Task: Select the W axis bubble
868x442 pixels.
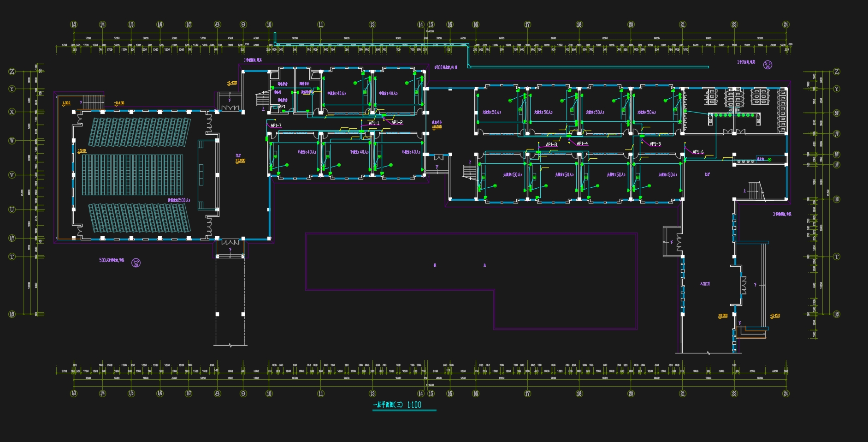Action: point(12,141)
